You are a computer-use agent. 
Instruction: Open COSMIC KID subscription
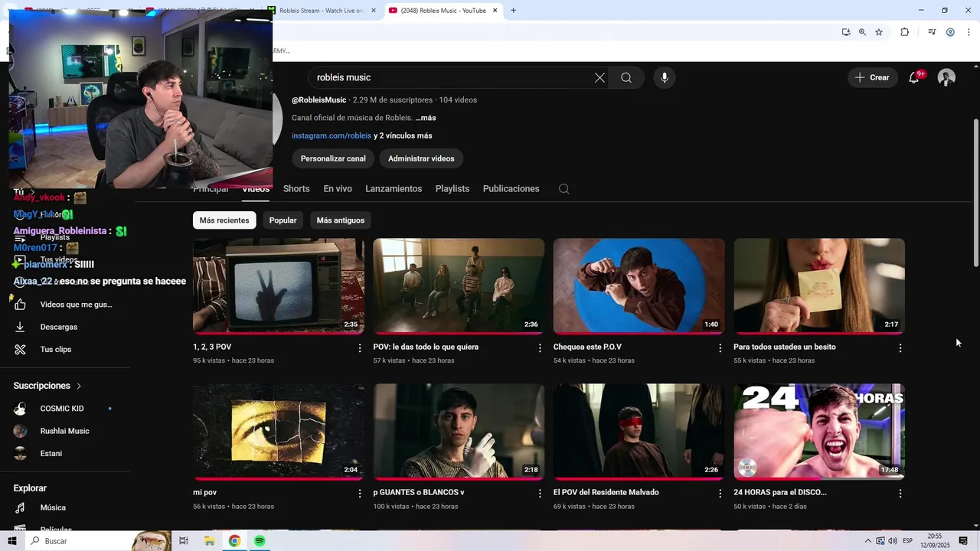click(x=66, y=409)
